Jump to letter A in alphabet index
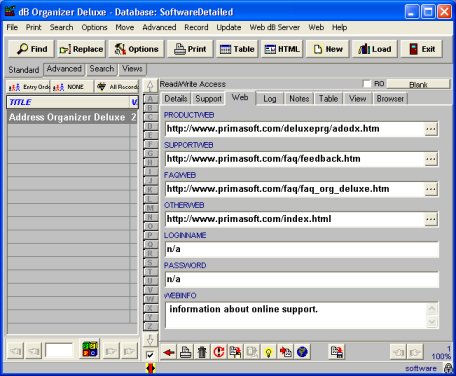The image size is (456, 376). 150,99
